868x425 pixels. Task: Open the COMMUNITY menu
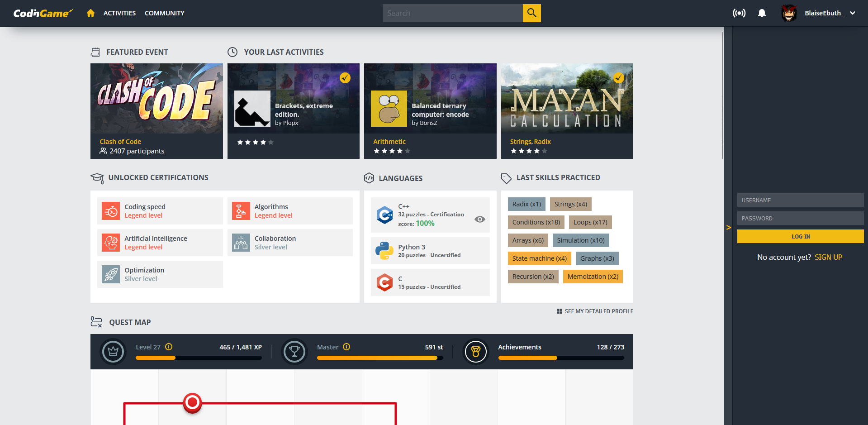click(x=165, y=13)
